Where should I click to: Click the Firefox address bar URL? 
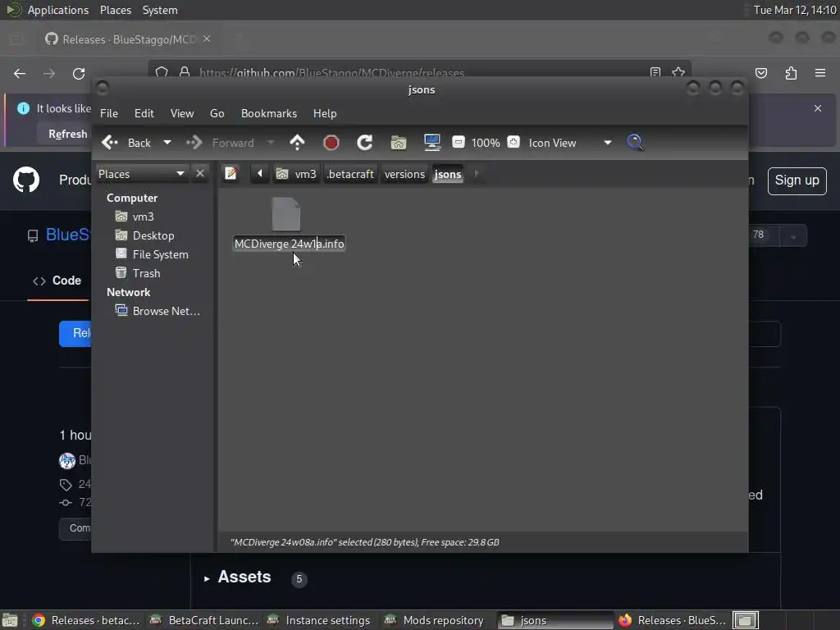click(x=331, y=73)
